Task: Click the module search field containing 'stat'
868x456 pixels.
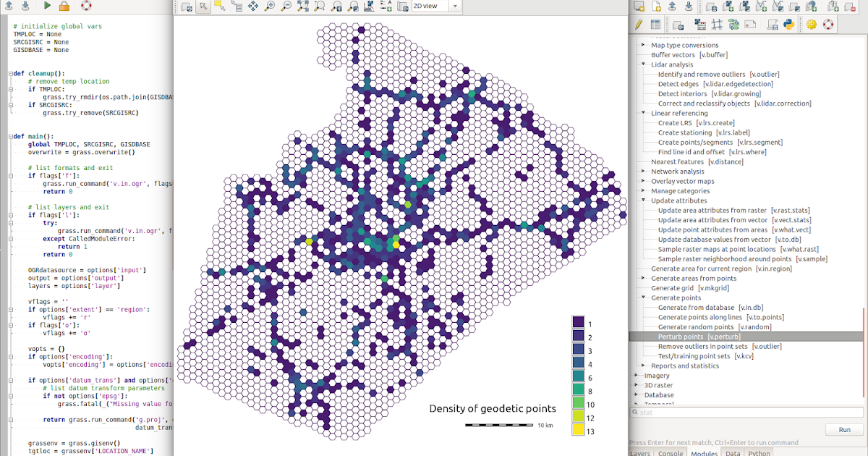Action: [723, 411]
